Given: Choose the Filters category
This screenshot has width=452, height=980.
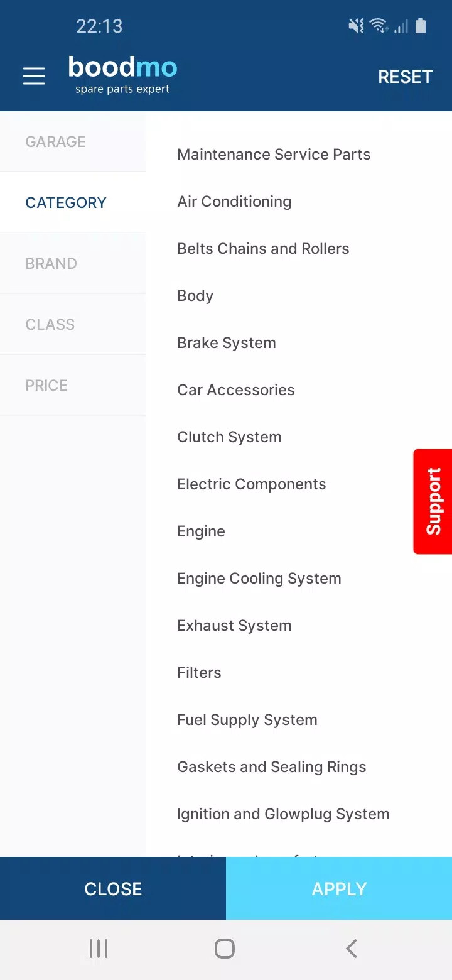Looking at the screenshot, I should (199, 673).
